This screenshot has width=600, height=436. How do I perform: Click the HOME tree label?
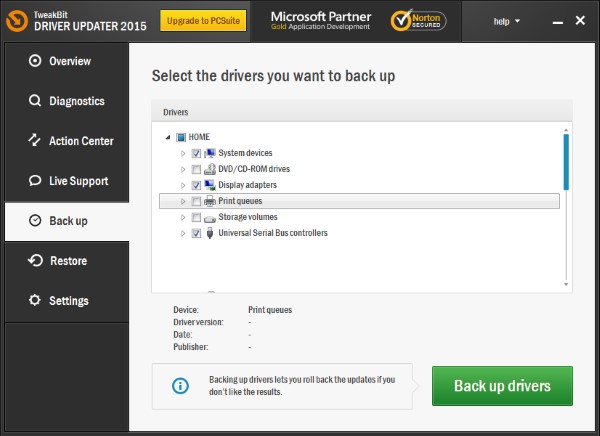tap(199, 137)
